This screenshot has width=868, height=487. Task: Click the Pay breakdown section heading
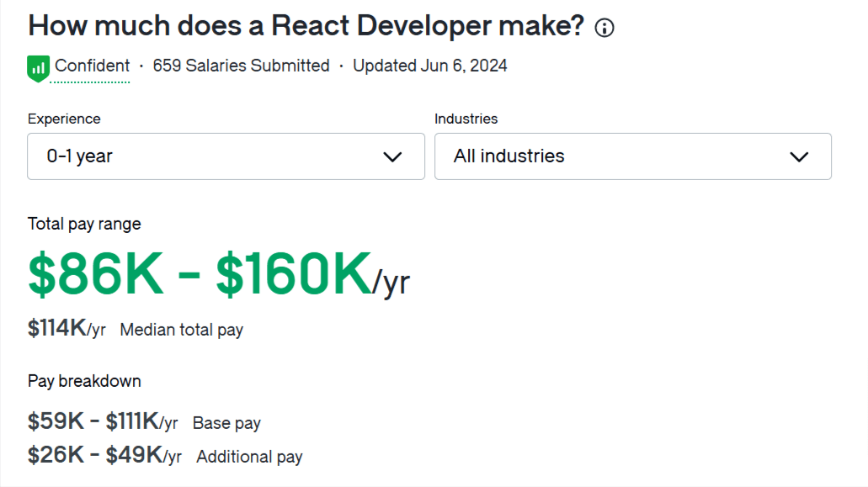coord(84,380)
